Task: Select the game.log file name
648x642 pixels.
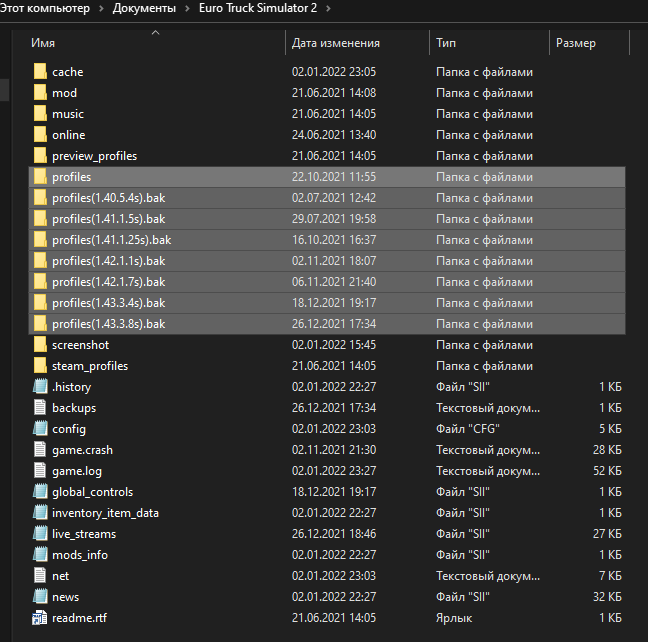Action: 77,471
